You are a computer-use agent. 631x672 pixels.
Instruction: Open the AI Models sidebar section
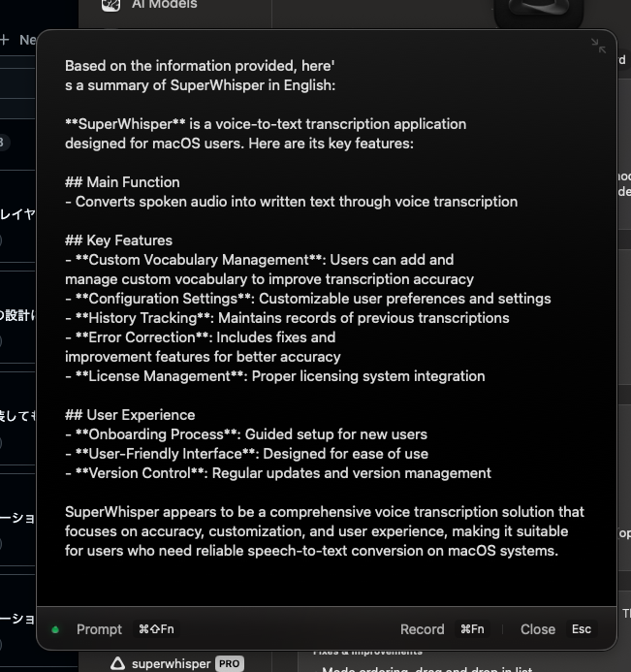tap(164, 5)
